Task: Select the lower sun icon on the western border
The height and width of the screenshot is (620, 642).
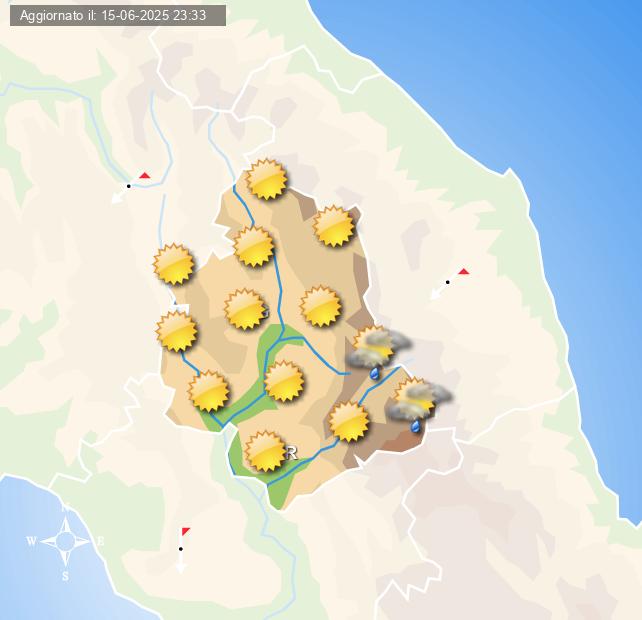Action: [x=176, y=331]
